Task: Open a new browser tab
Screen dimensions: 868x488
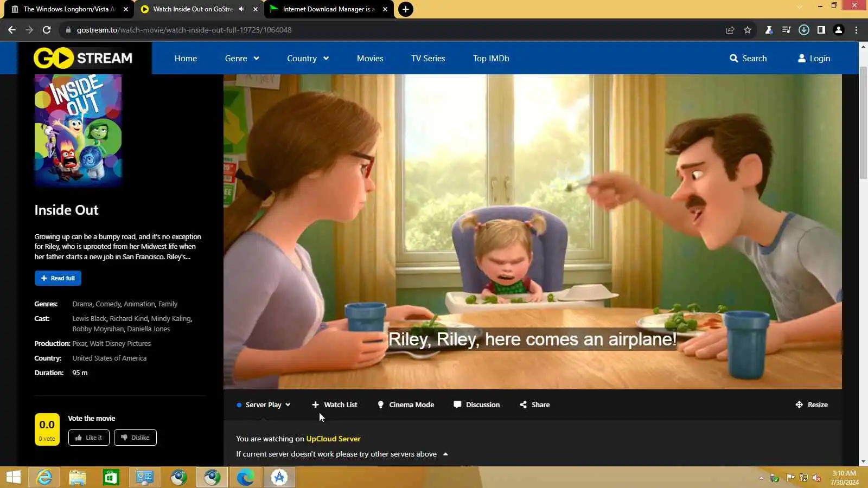Action: (x=406, y=9)
